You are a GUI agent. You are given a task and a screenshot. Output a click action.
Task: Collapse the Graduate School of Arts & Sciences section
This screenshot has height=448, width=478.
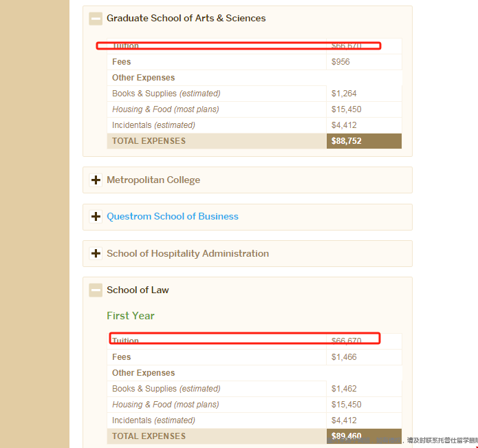(x=96, y=19)
